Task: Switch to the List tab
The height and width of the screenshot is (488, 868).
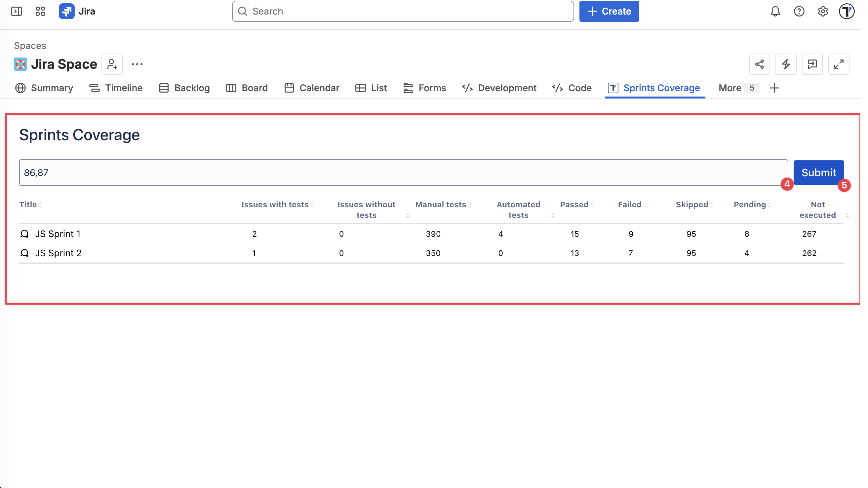Action: click(x=371, y=88)
